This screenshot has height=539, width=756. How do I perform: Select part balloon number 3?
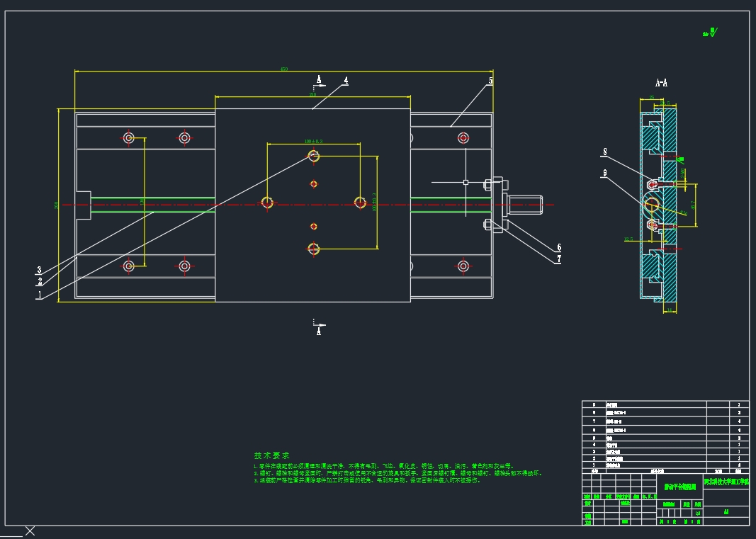(39, 270)
